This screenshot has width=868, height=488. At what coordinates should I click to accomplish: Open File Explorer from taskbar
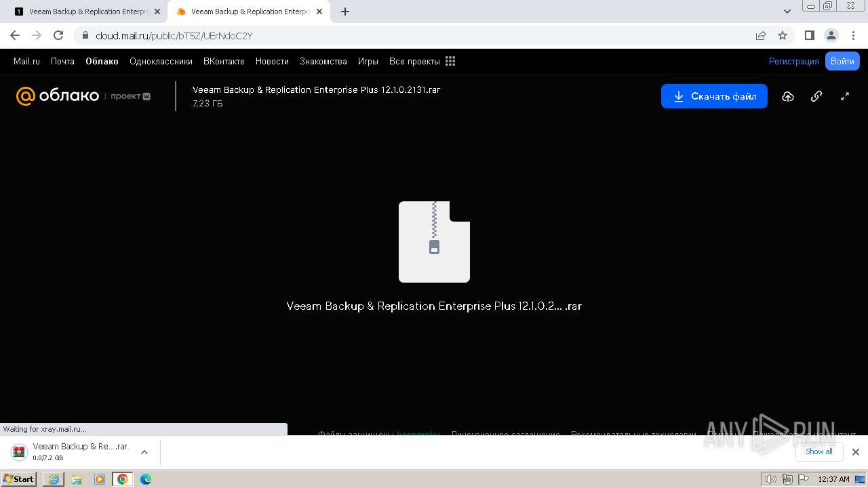77,479
